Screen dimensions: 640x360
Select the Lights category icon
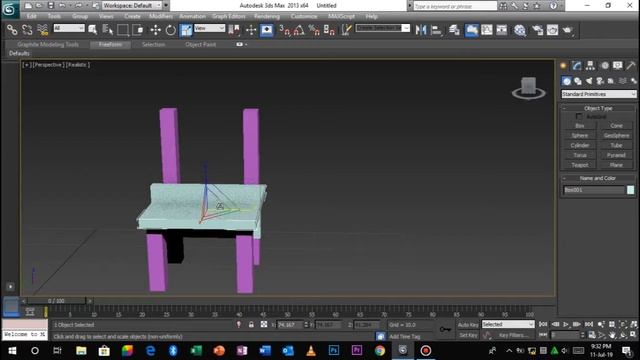pos(589,81)
